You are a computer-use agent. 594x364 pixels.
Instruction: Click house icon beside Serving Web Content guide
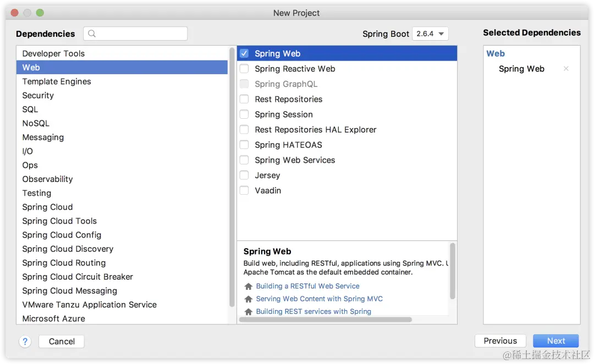249,299
